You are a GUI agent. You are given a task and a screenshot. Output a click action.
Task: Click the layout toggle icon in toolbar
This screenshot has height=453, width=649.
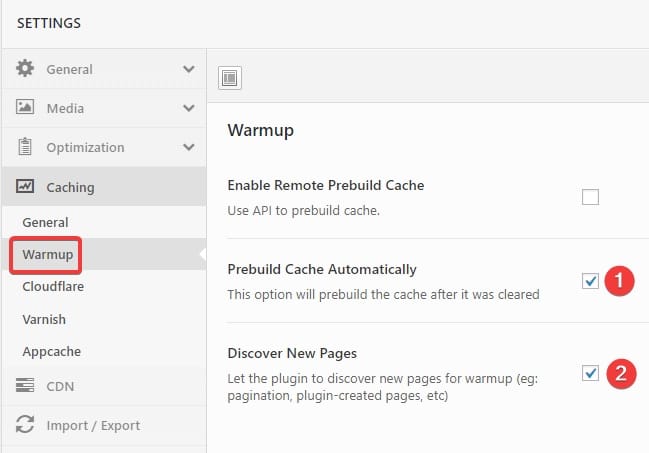click(x=230, y=77)
